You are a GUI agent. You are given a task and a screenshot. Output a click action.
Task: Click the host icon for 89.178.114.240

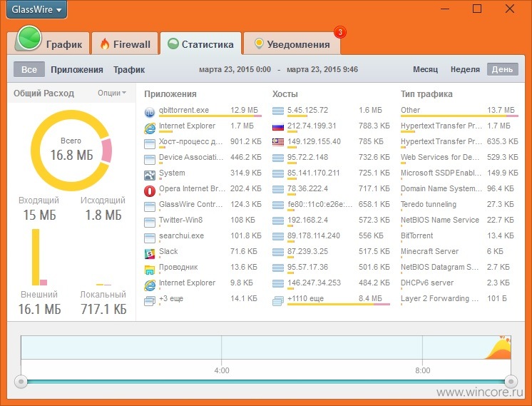click(278, 237)
